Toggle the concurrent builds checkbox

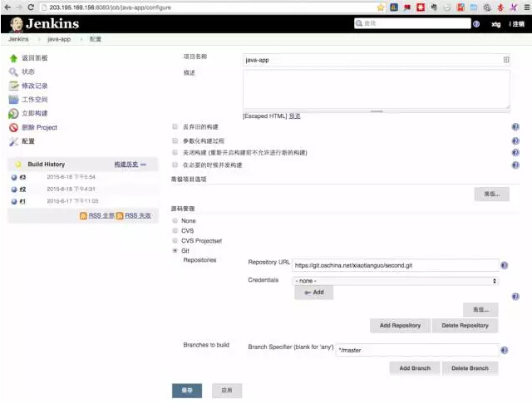(x=175, y=165)
